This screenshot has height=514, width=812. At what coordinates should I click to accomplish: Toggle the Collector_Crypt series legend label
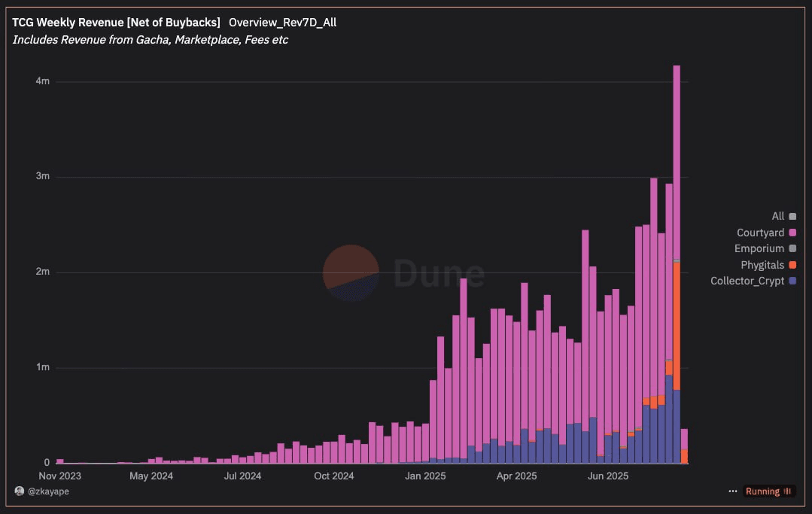(x=747, y=281)
